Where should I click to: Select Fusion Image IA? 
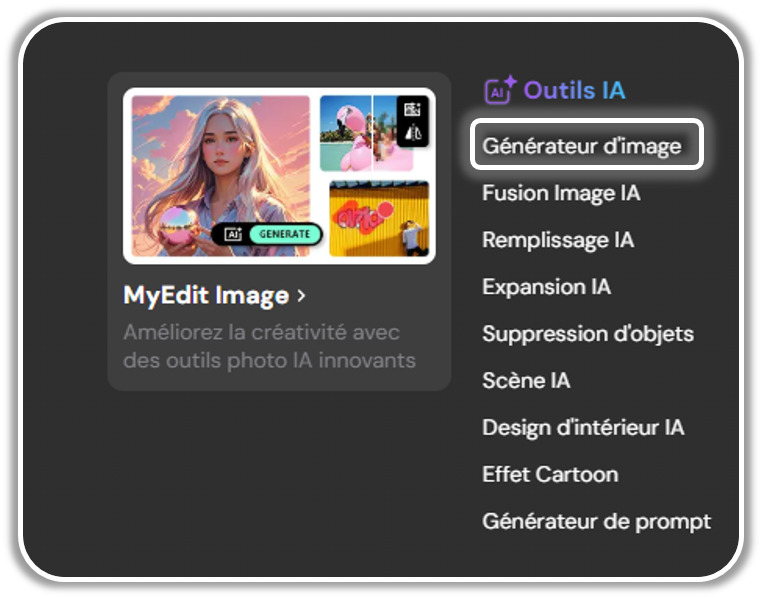(561, 193)
